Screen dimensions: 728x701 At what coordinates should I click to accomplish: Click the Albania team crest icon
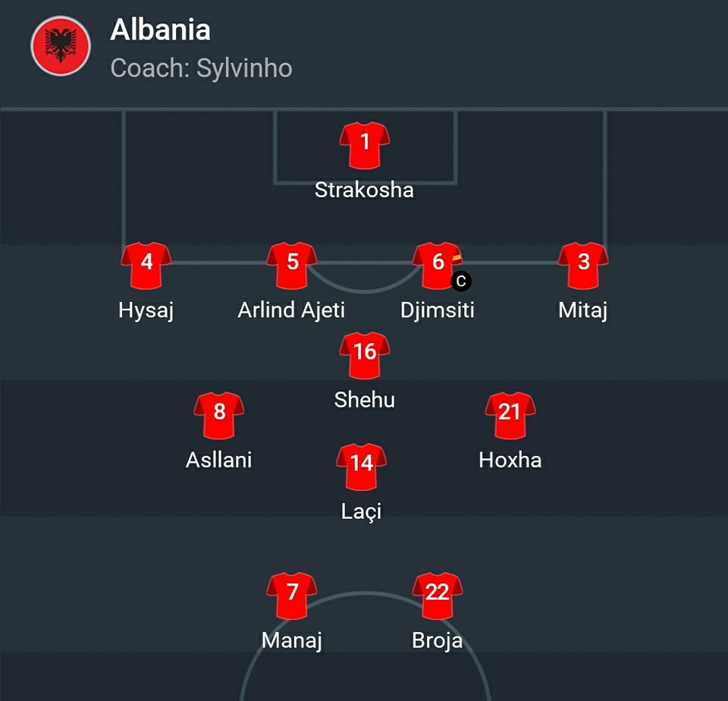tap(61, 46)
